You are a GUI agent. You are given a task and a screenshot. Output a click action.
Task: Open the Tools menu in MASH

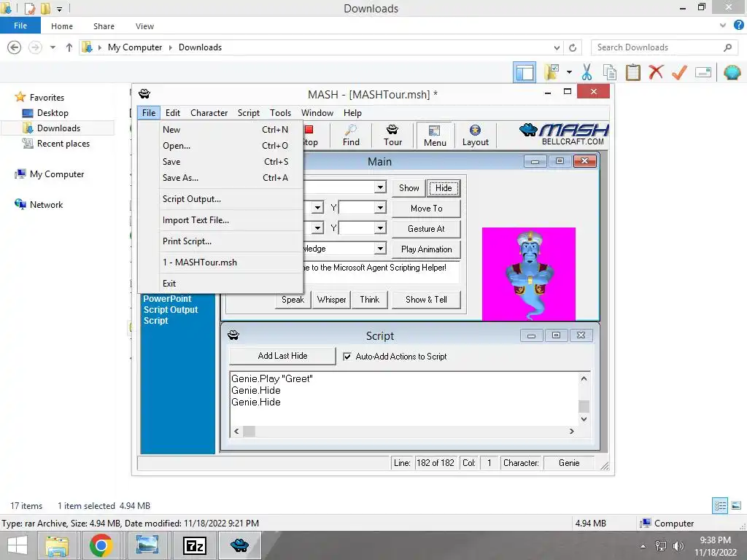[280, 113]
